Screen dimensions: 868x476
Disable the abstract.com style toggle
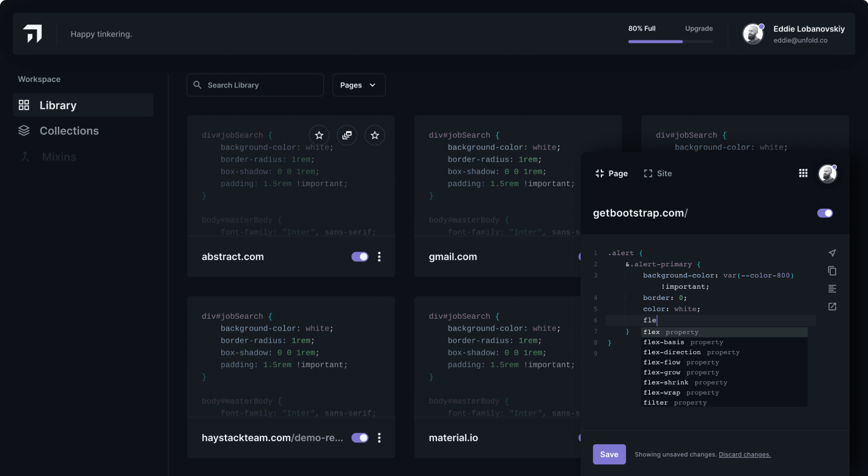359,256
